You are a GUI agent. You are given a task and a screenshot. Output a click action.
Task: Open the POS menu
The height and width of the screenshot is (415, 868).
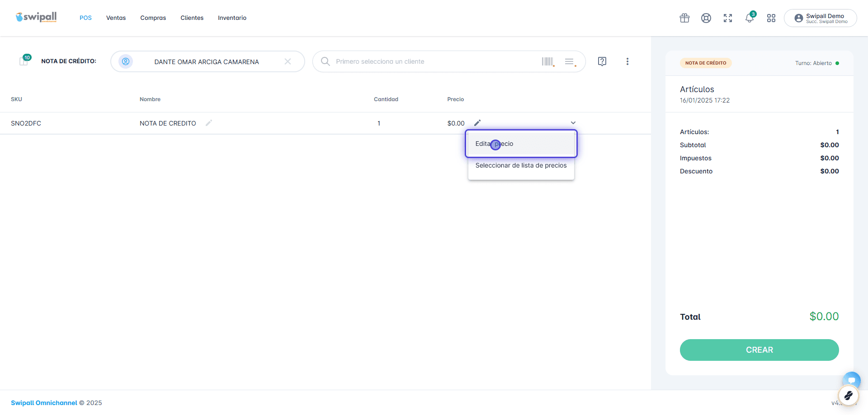85,18
